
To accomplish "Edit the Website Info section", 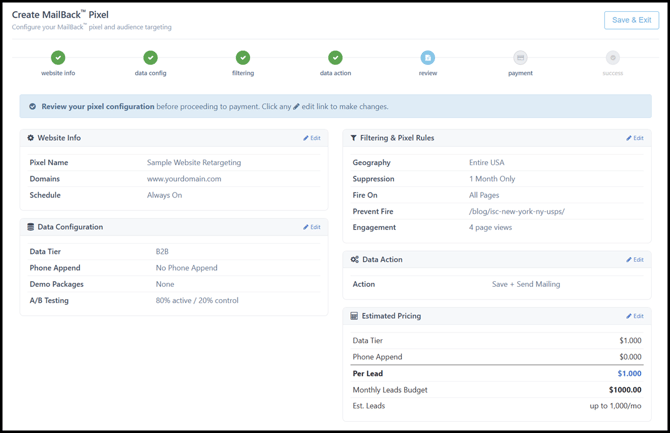I will (312, 138).
